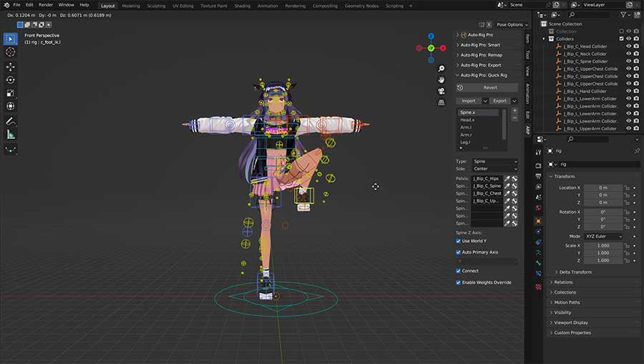
Task: Click the Export button in Quick Rig
Action: [x=500, y=101]
